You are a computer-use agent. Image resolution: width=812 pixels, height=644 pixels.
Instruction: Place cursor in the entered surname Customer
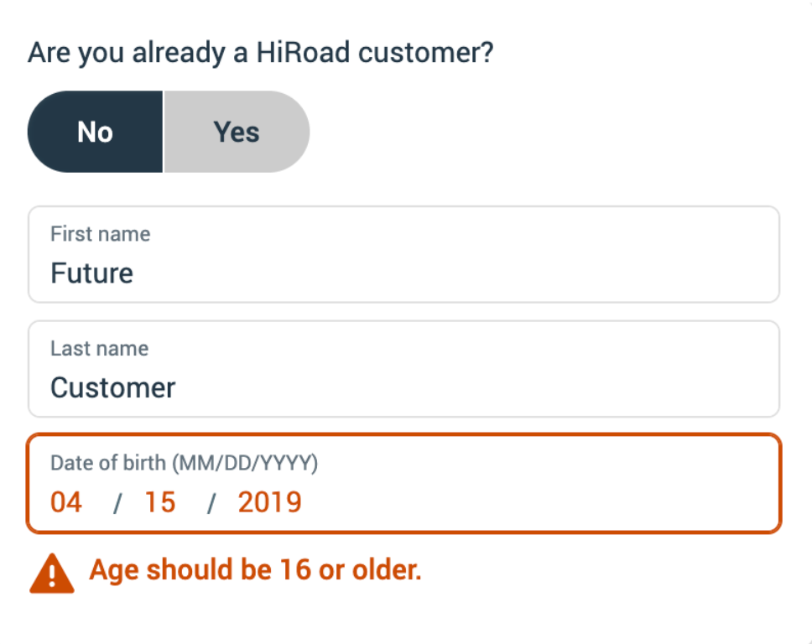click(x=113, y=387)
